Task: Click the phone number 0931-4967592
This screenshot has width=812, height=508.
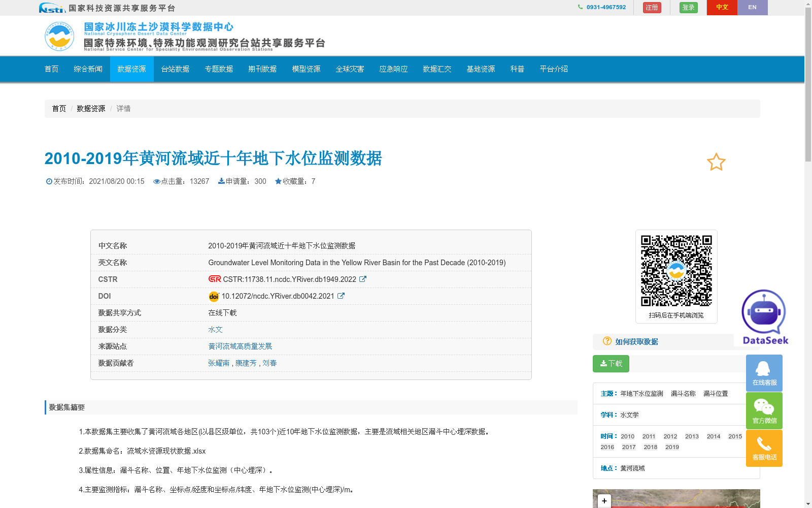Action: click(606, 7)
